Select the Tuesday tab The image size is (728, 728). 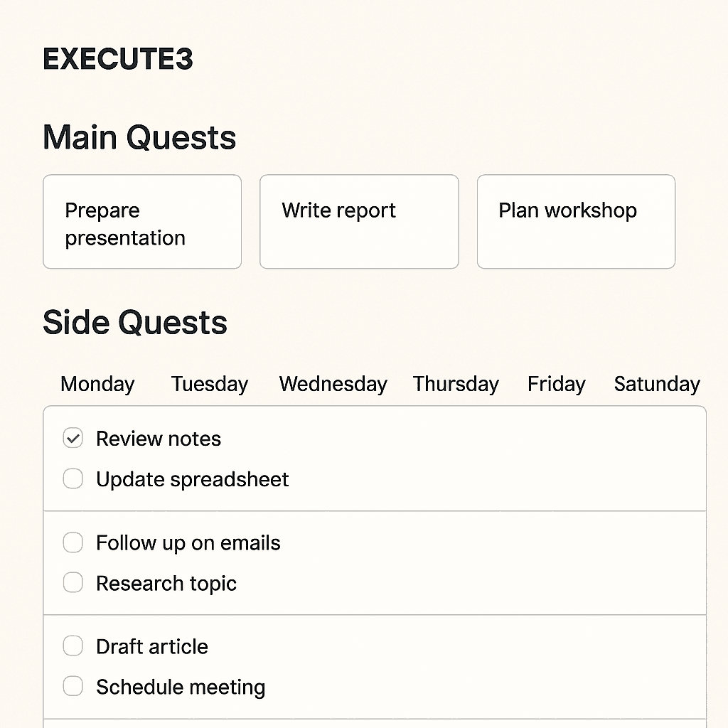pos(210,384)
